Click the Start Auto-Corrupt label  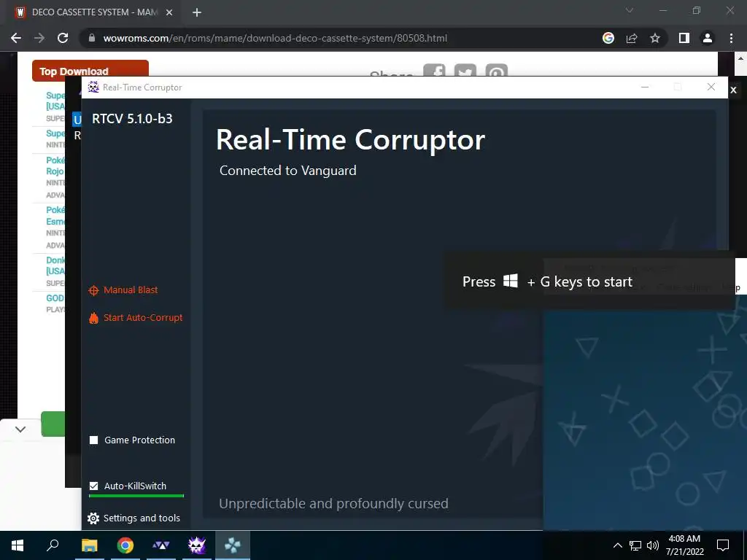click(x=143, y=318)
